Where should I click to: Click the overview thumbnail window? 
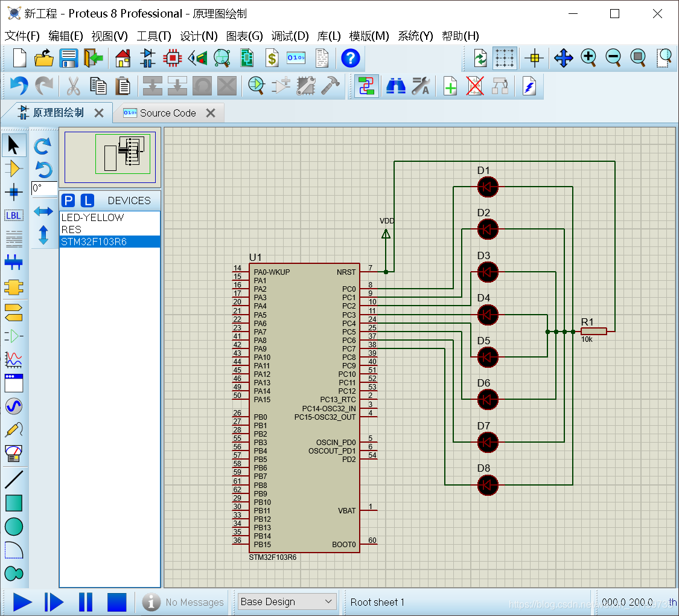(110, 157)
